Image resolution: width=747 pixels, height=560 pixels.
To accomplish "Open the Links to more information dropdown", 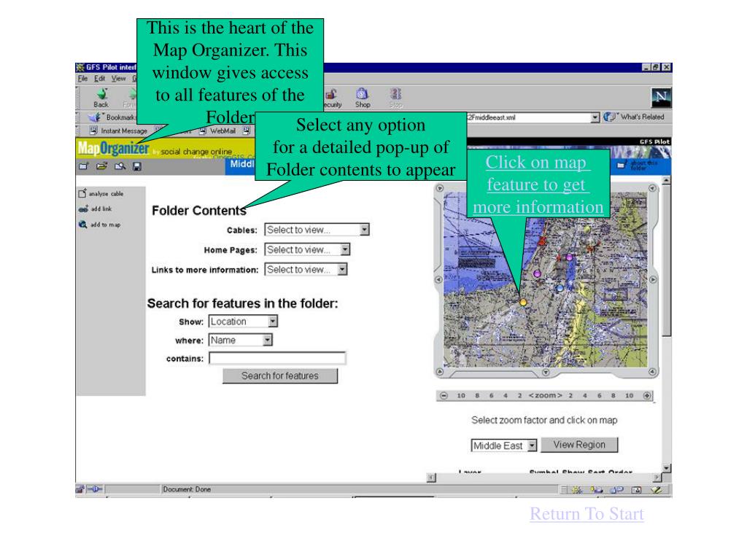I will [306, 270].
